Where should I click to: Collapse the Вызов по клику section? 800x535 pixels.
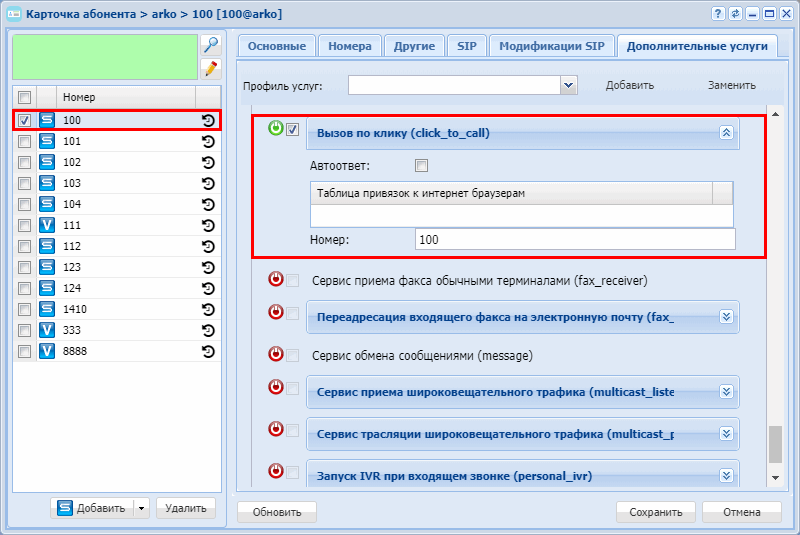pos(726,133)
